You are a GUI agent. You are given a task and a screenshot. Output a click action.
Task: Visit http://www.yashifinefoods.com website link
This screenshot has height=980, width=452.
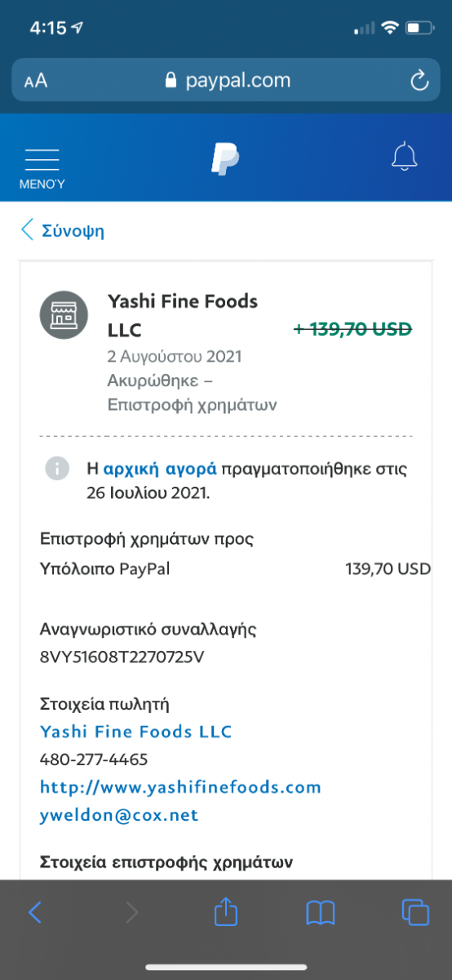(180, 787)
